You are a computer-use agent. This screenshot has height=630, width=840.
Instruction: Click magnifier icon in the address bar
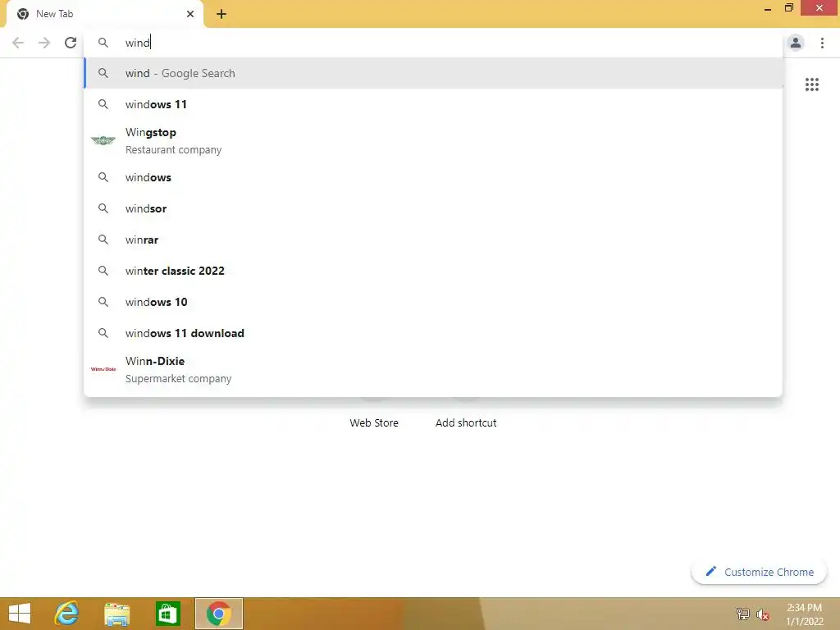click(x=103, y=43)
